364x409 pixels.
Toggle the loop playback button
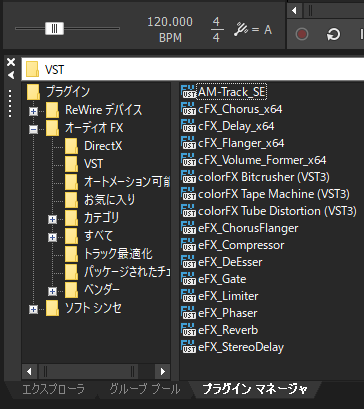tap(333, 34)
